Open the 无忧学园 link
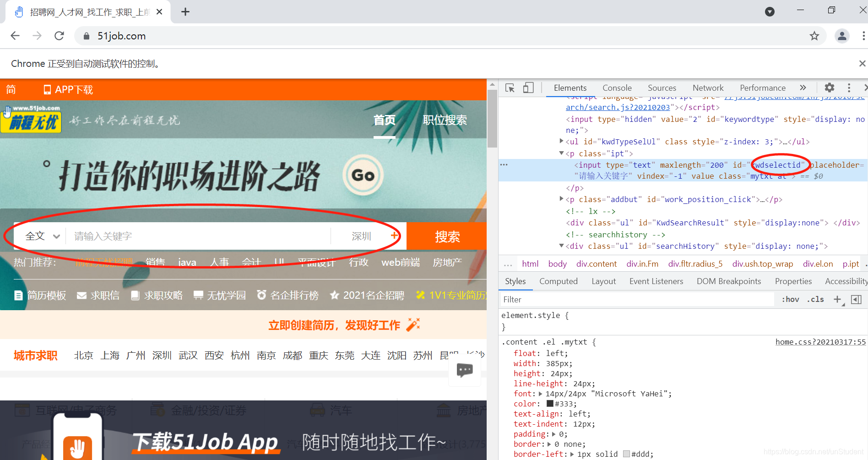Screen dimensions: 868x460 (220, 296)
